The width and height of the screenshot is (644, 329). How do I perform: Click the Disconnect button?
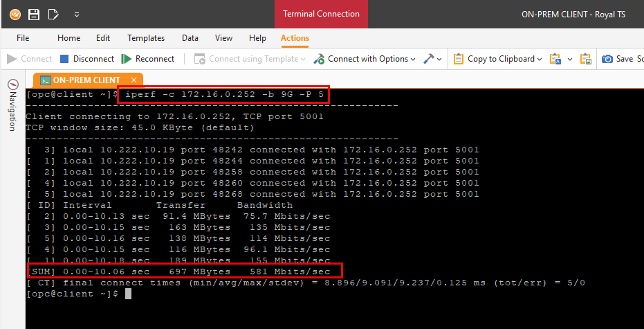pos(87,59)
